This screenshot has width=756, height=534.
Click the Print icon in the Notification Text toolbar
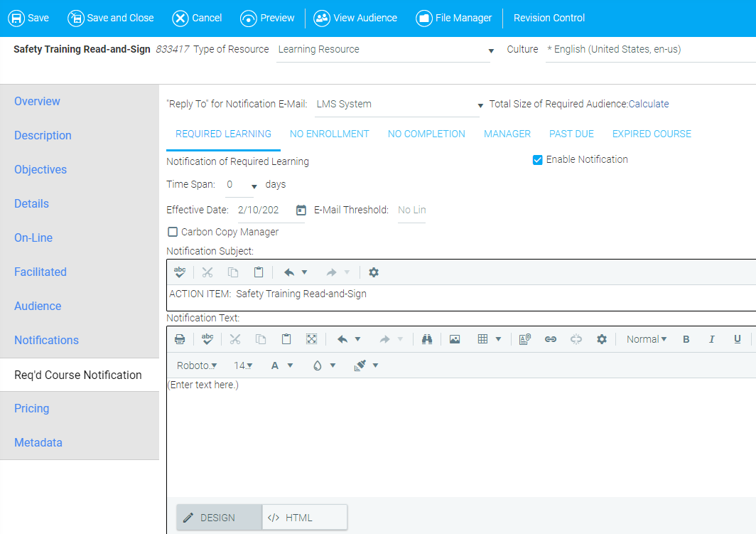point(180,339)
